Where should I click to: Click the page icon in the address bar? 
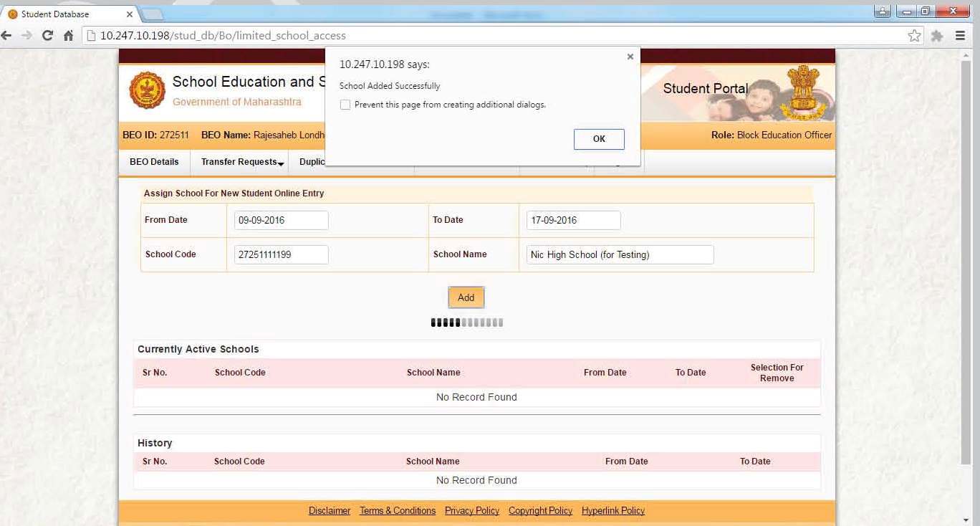92,34
